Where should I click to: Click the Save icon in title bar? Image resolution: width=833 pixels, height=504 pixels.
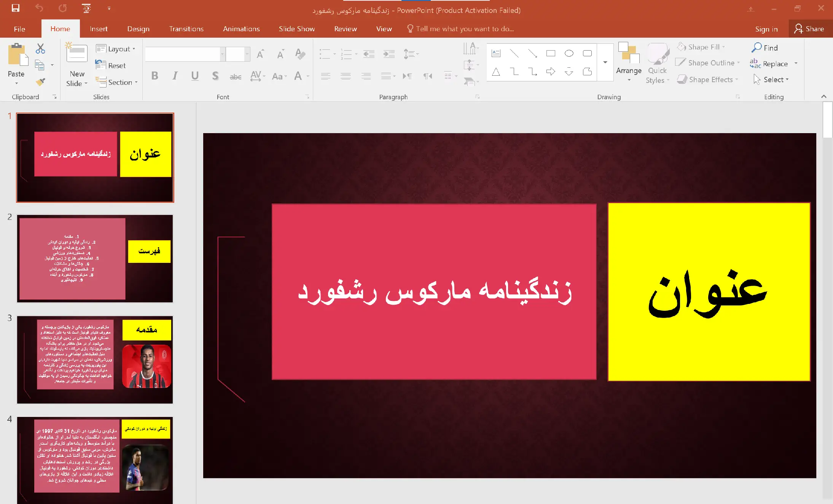click(15, 8)
